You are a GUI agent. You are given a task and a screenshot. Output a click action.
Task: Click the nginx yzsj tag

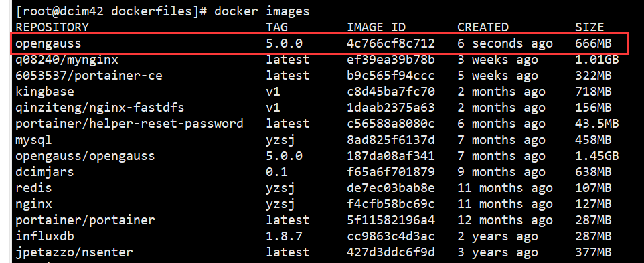coord(280,204)
